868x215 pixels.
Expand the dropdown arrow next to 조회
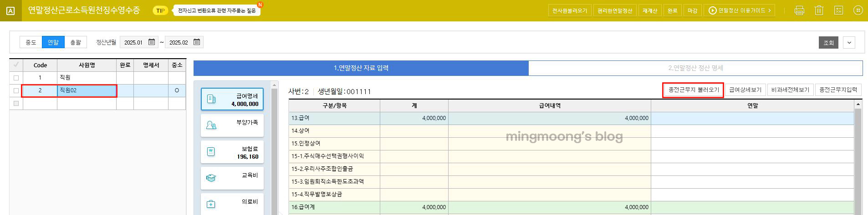pos(849,43)
